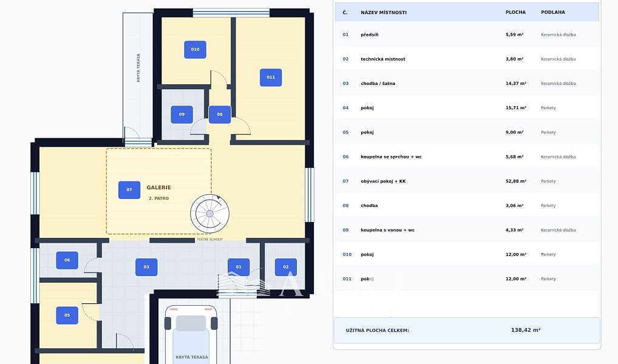Click the GALERIE label on the plan
The height and width of the screenshot is (364, 618).
click(159, 188)
